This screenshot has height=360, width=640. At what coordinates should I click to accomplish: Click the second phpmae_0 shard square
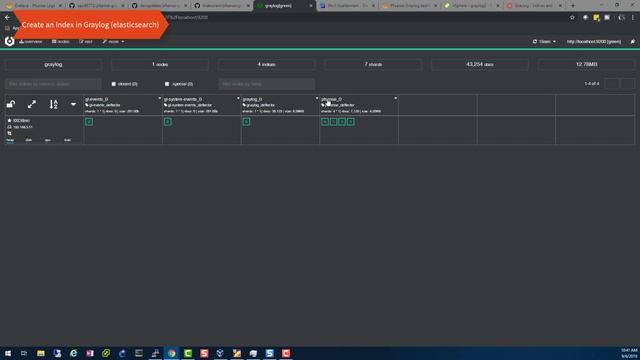pos(334,122)
